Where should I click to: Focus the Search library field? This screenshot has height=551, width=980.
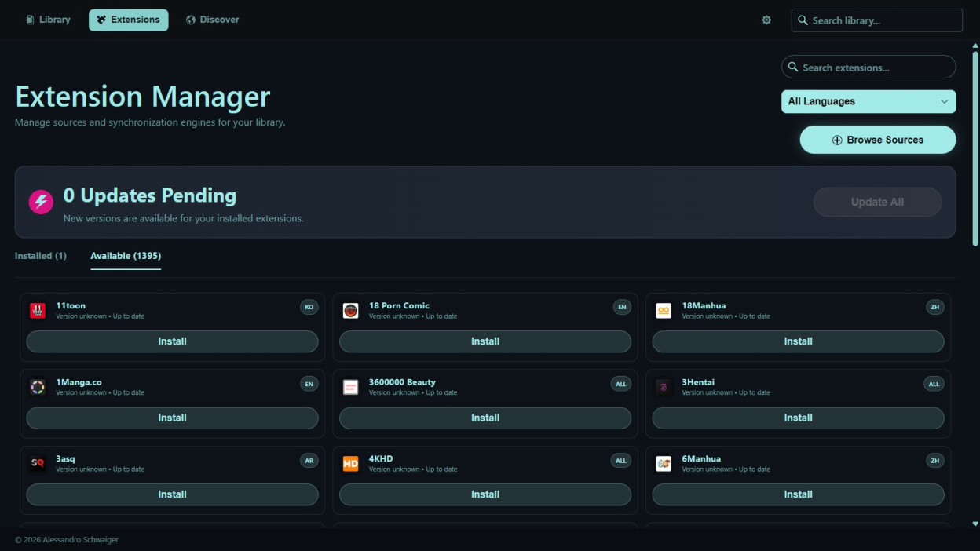click(876, 20)
